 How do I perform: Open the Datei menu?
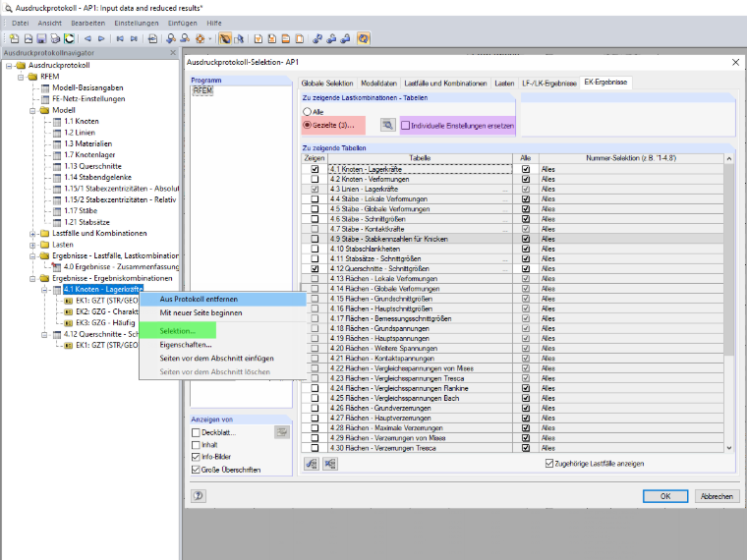coord(21,23)
